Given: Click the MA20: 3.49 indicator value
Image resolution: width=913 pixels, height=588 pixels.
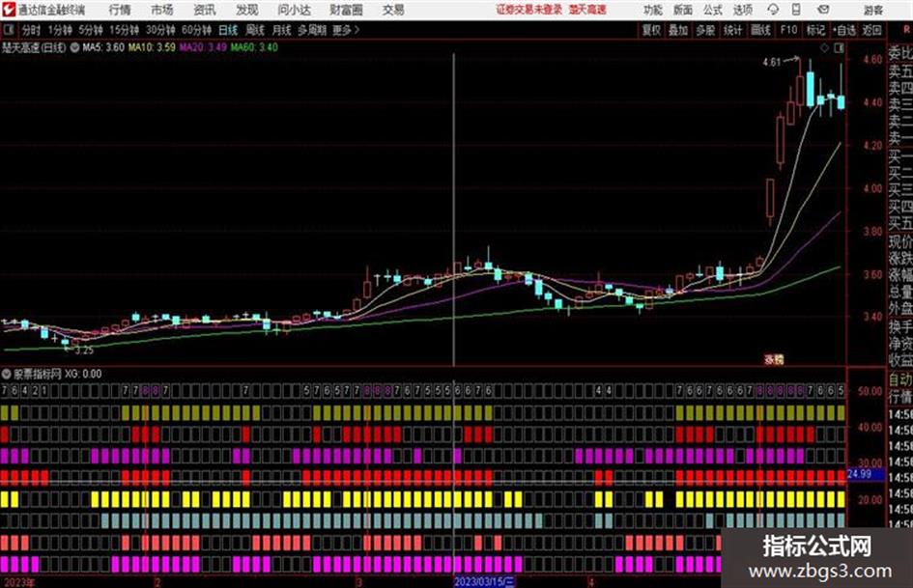Looking at the screenshot, I should [203, 47].
